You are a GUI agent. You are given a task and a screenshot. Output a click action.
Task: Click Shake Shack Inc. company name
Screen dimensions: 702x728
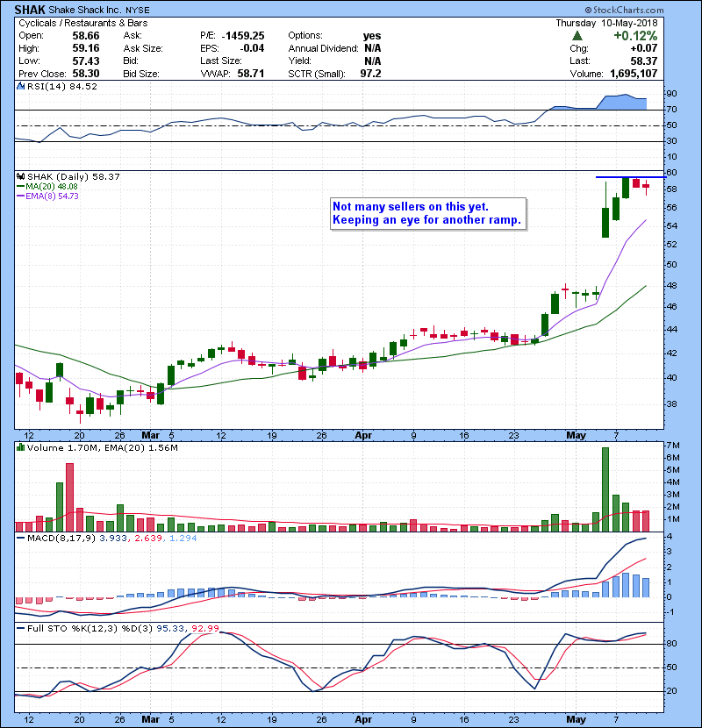pyautogui.click(x=85, y=10)
